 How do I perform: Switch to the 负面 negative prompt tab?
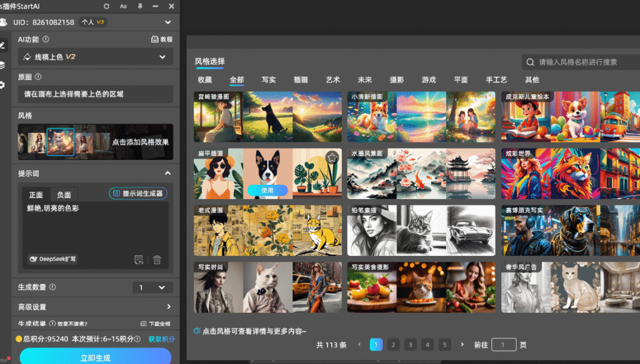pyautogui.click(x=64, y=195)
